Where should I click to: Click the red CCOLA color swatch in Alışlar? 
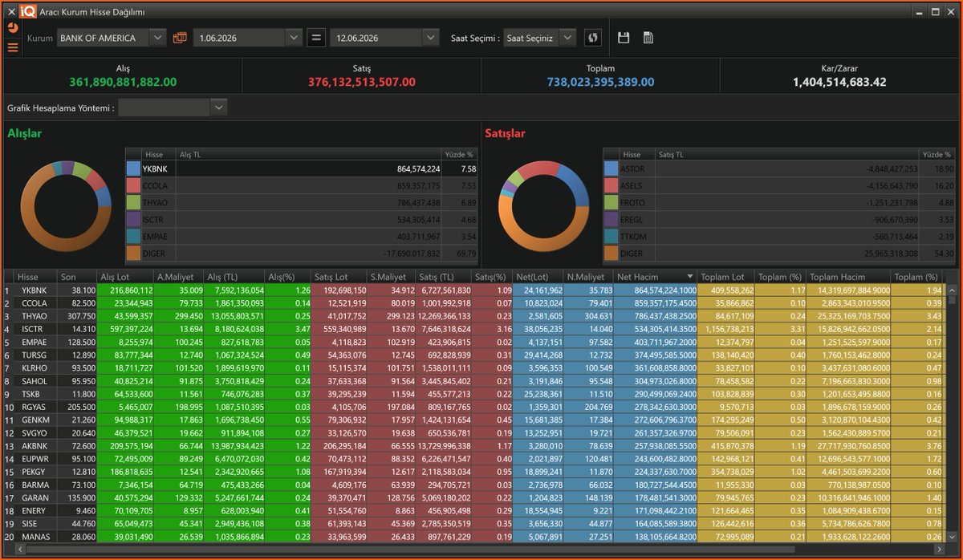(x=134, y=186)
